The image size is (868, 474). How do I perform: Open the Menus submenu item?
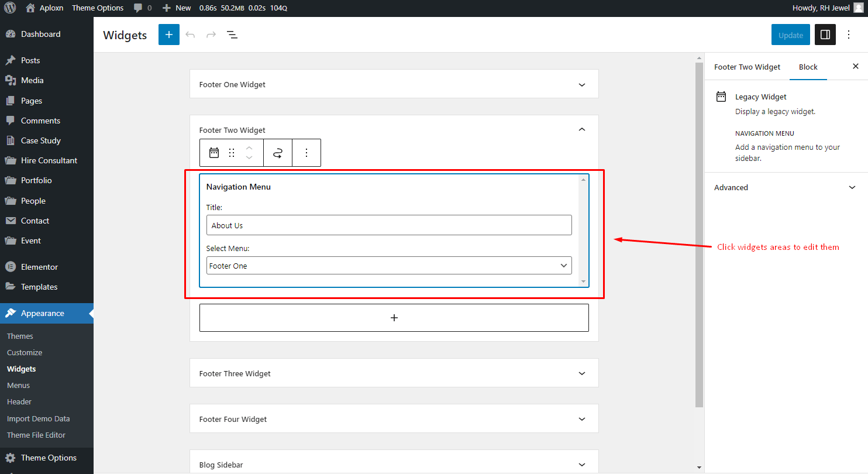coord(18,385)
